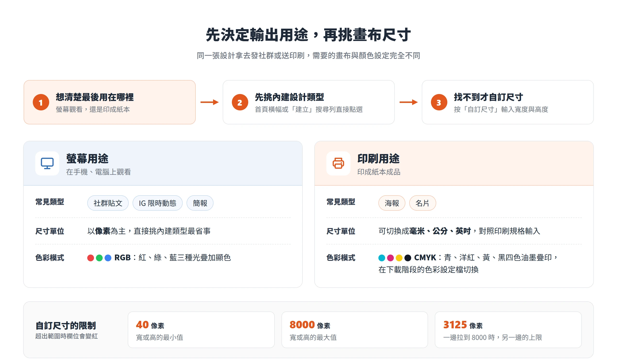Select the 簡報 type chip
Screen dimensions: 617x364
pyautogui.click(x=200, y=203)
